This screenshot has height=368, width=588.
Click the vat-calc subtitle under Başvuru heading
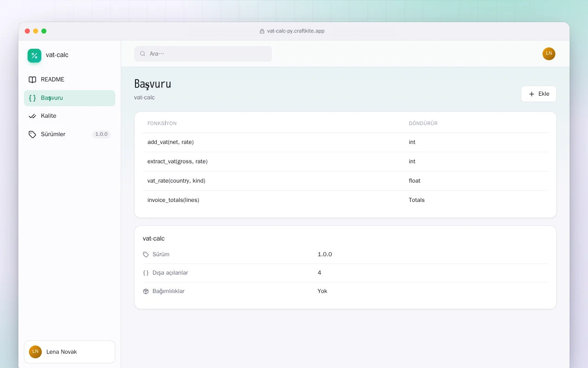[x=144, y=98]
